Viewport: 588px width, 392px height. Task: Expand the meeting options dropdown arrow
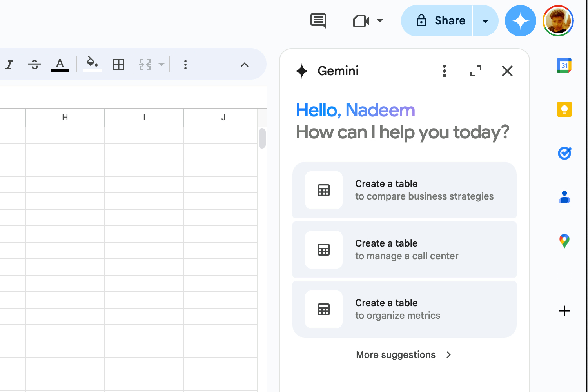(x=379, y=21)
